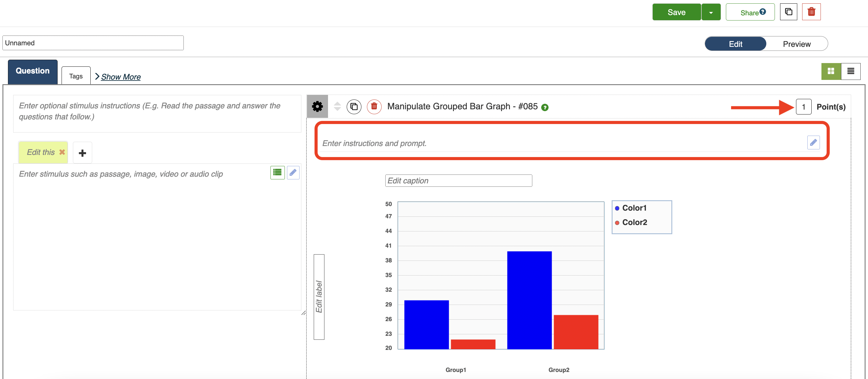The image size is (868, 379).
Task: Open the Tags tab
Action: tap(76, 76)
